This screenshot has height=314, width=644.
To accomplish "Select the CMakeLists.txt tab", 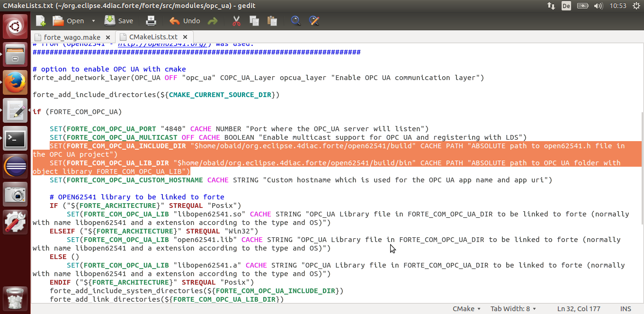I will [153, 36].
